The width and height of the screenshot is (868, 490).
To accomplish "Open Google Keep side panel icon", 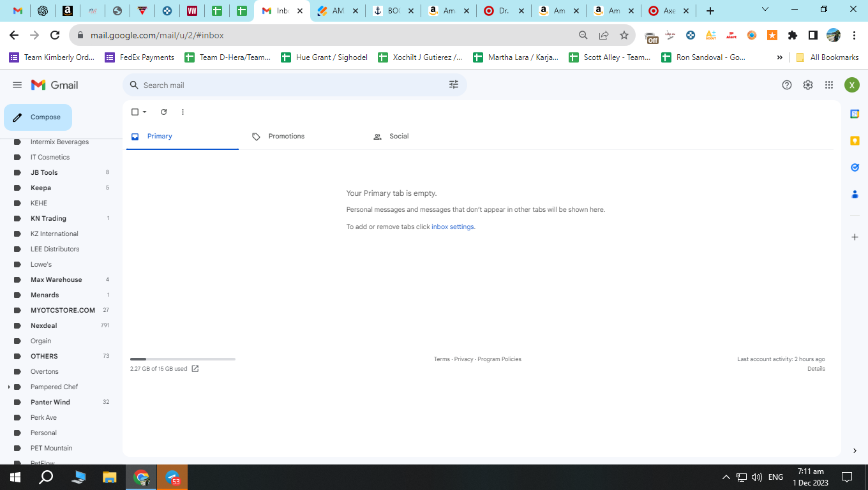I will click(x=855, y=140).
